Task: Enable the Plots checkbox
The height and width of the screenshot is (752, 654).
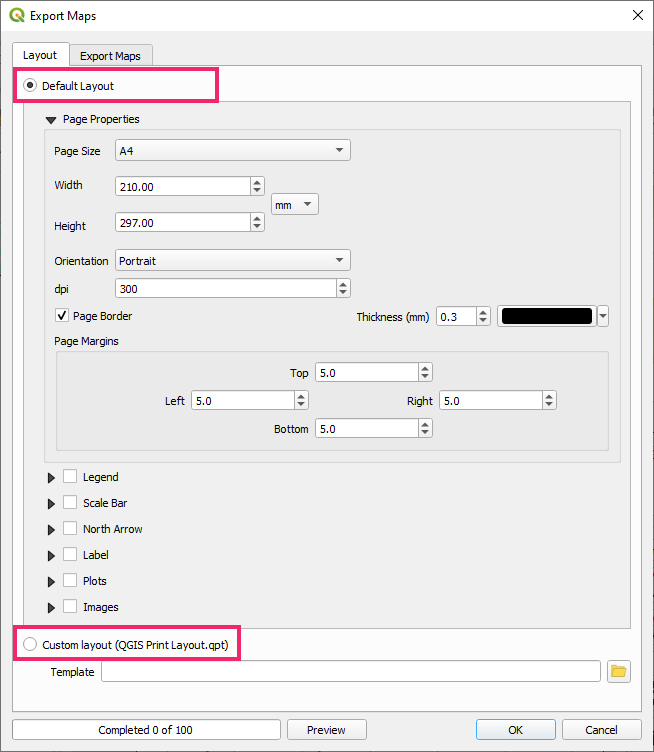Action: [70, 580]
